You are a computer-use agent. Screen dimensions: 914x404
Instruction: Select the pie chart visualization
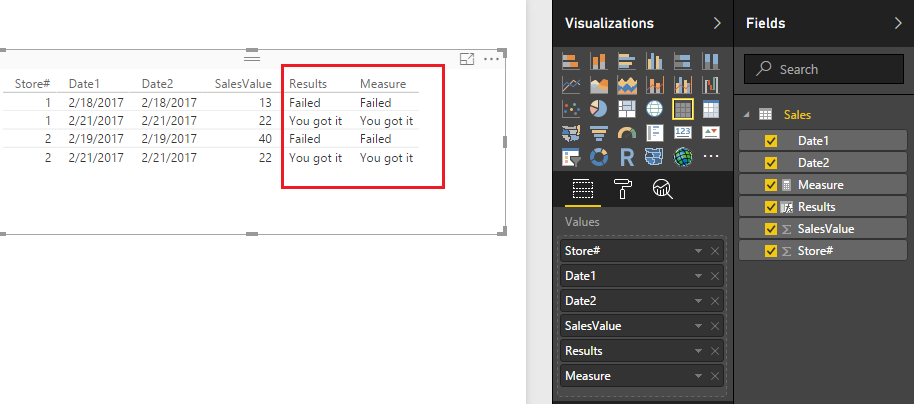599,109
